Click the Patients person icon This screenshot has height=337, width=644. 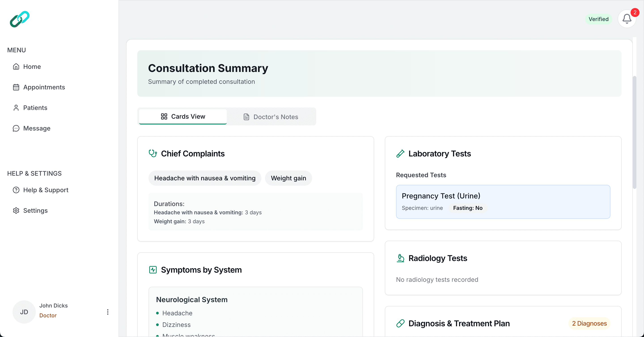tap(16, 108)
